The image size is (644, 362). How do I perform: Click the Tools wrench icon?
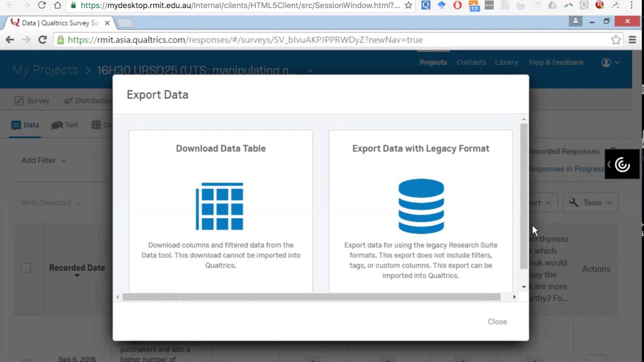point(574,203)
